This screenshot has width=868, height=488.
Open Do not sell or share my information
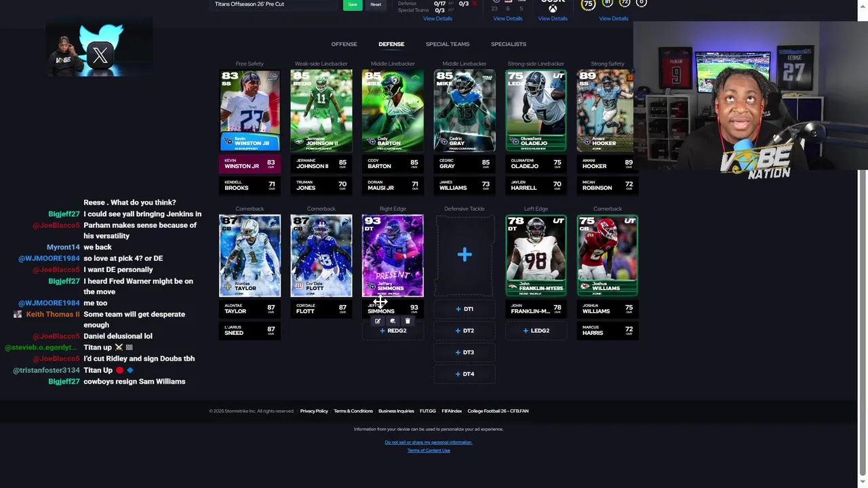(429, 443)
